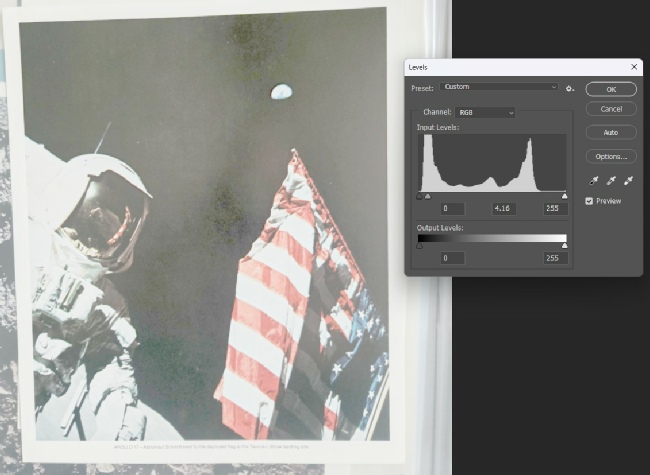
Task: Apply Auto levels adjustment
Action: pyautogui.click(x=610, y=132)
